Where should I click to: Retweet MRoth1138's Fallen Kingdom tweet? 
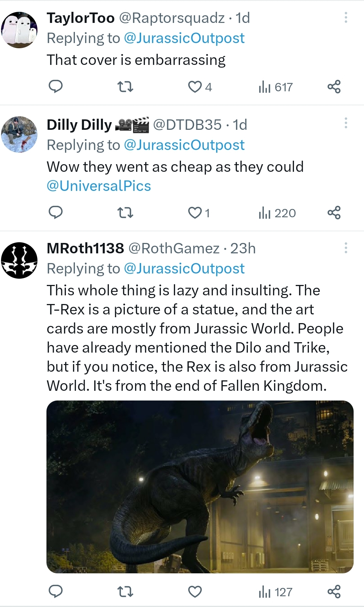click(125, 591)
